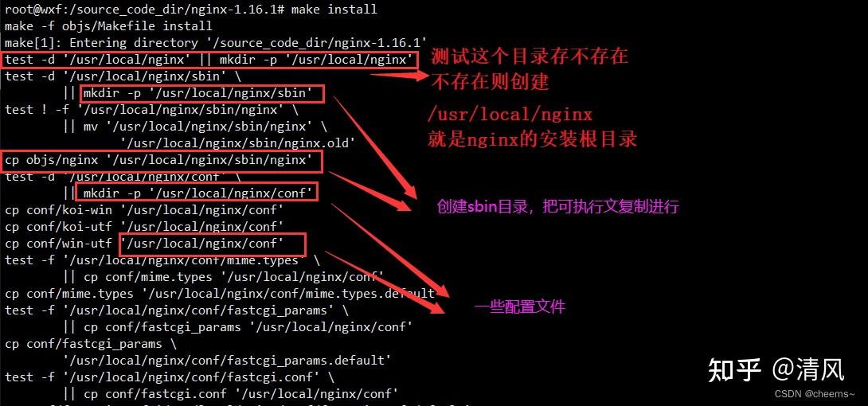
Task: Click the 'CSDN @cheems~' watermark
Action: [816, 394]
